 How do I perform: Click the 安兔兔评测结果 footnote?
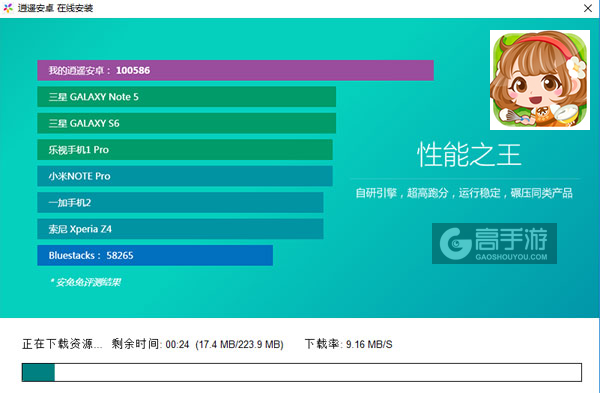[85, 282]
